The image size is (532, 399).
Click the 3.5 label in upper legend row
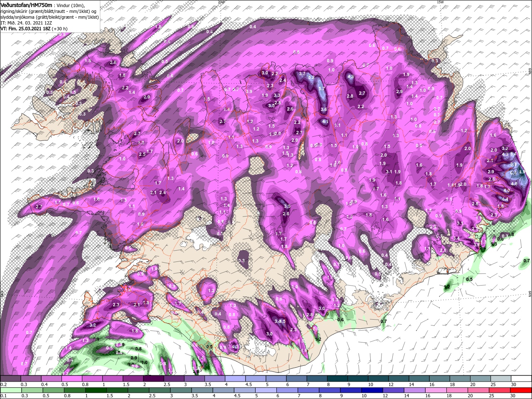click(207, 384)
